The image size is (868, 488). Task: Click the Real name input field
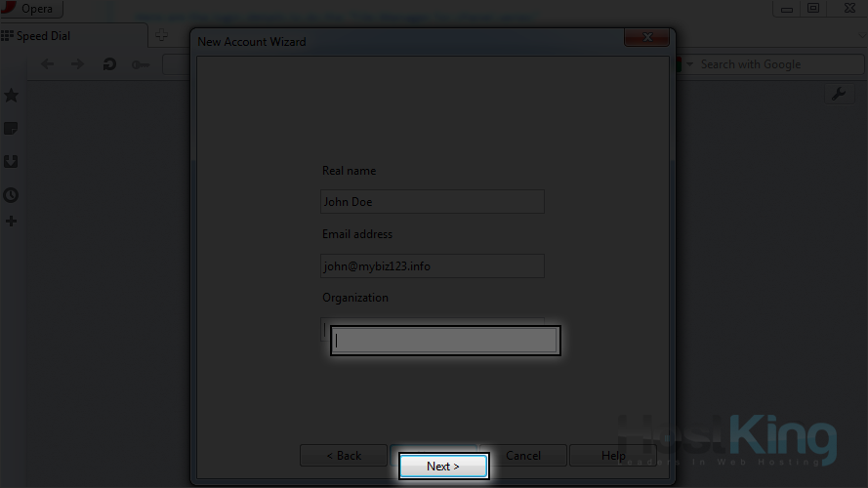click(x=433, y=202)
